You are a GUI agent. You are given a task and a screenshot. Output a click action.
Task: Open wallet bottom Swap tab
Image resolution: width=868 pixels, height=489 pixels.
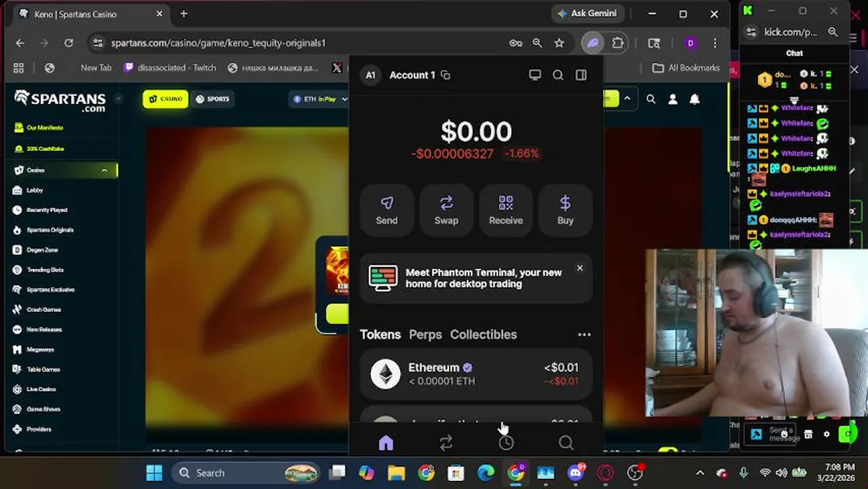(446, 443)
